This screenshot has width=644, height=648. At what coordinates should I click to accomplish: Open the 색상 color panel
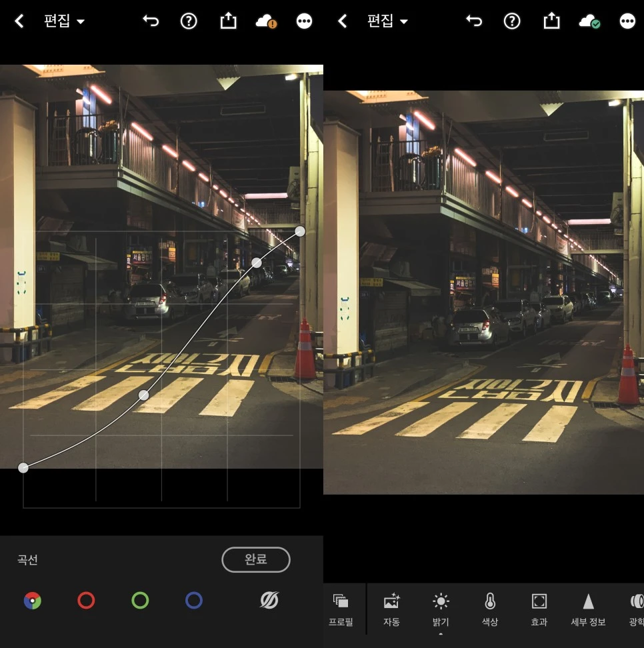(490, 609)
